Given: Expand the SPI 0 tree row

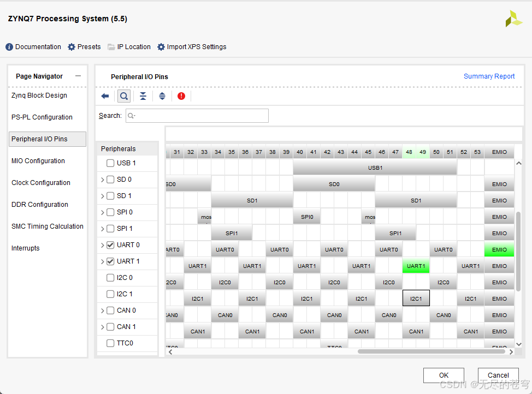Looking at the screenshot, I should 103,212.
